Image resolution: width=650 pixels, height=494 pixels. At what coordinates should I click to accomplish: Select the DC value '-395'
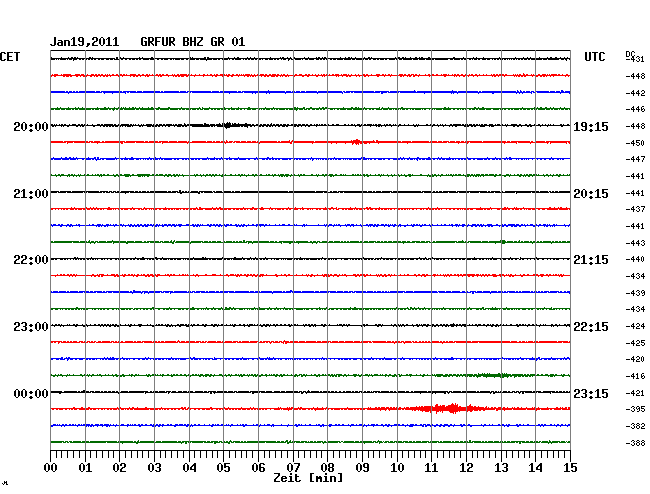pyautogui.click(x=635, y=409)
